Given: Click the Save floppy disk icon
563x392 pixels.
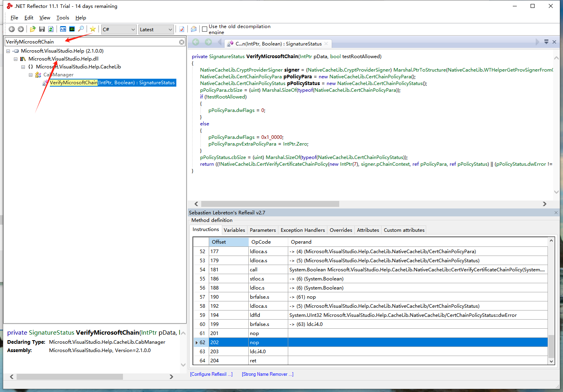Looking at the screenshot, I should click(42, 29).
